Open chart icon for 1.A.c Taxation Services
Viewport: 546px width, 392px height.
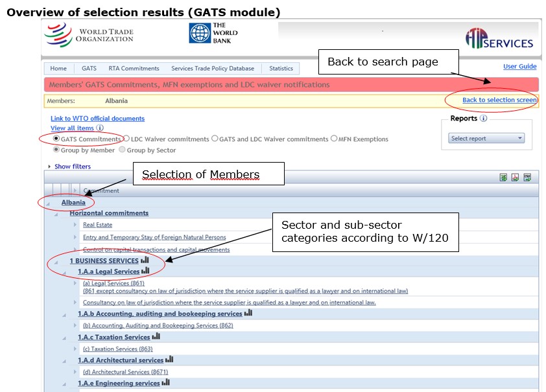(156, 336)
